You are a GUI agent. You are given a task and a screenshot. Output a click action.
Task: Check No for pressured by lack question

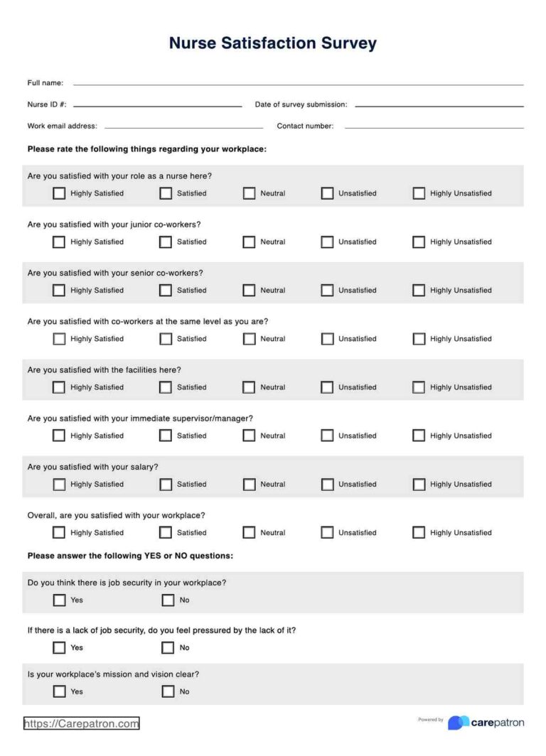coord(168,647)
